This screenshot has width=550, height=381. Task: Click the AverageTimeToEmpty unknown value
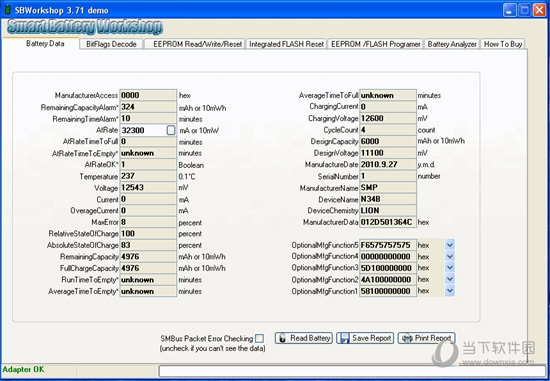[148, 291]
